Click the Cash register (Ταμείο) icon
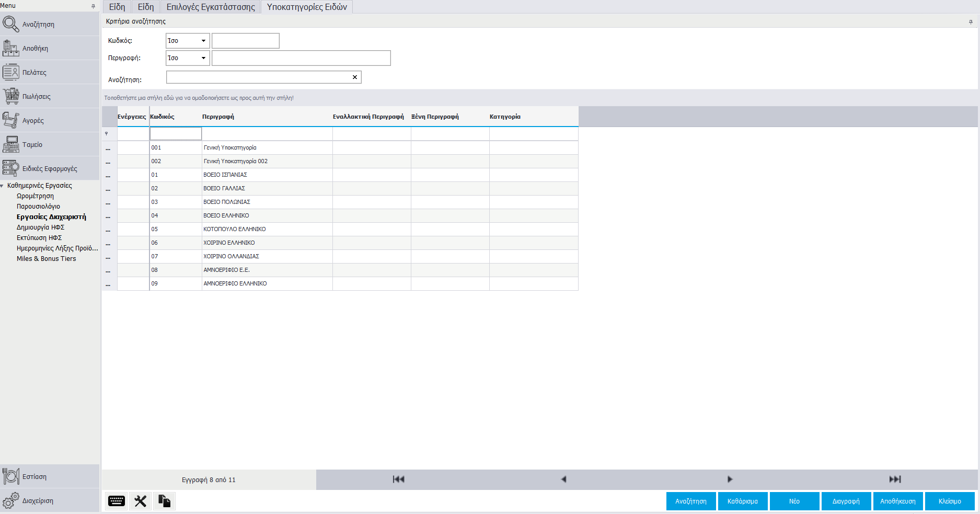The image size is (980, 514). 10,144
